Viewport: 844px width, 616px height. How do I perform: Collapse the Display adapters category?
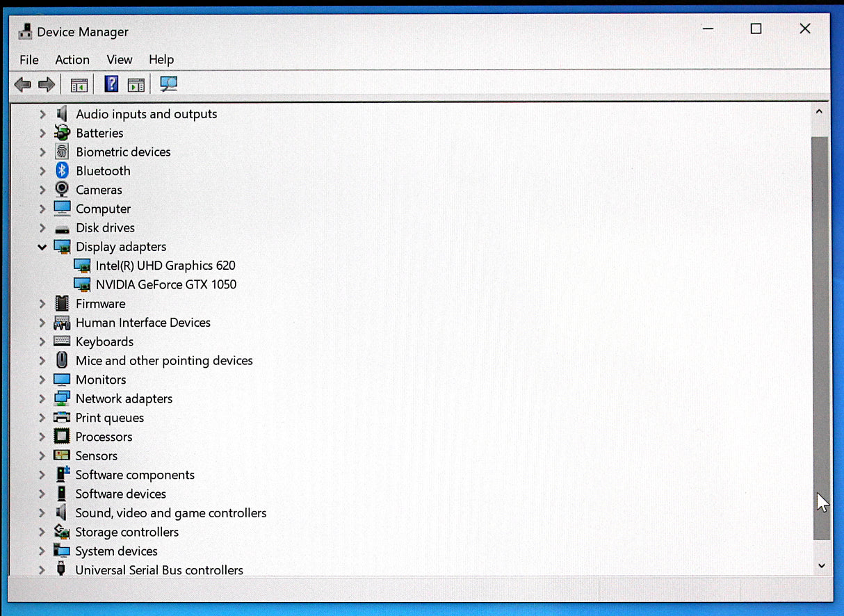coord(42,246)
